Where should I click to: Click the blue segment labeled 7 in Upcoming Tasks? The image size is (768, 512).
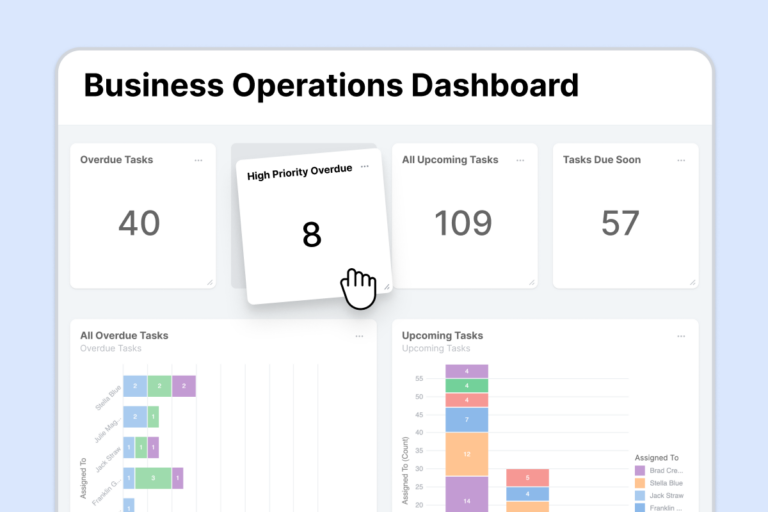(467, 420)
